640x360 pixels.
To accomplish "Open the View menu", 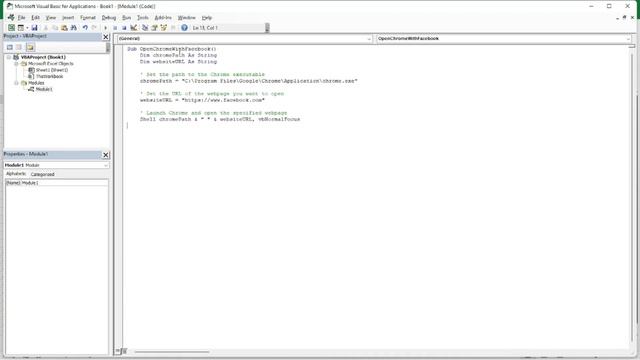I will pos(51,18).
